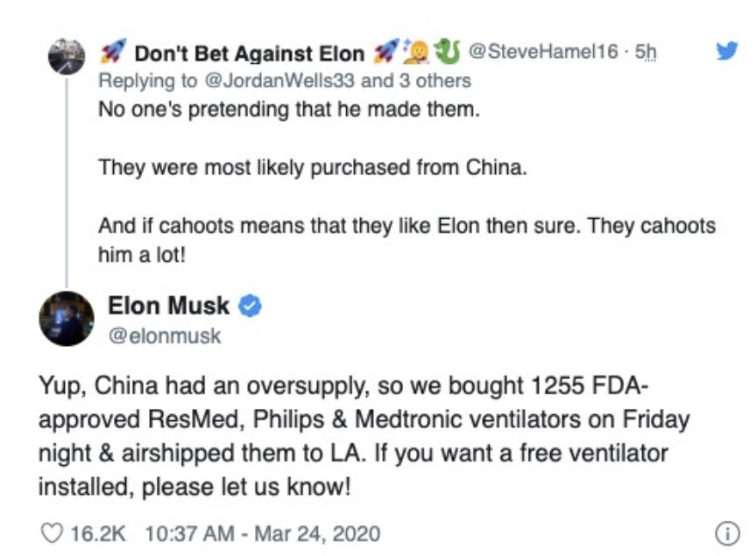Screen dimensions: 756x556
Task: Click Elon Musk's blue verified badge
Action: click(x=250, y=306)
